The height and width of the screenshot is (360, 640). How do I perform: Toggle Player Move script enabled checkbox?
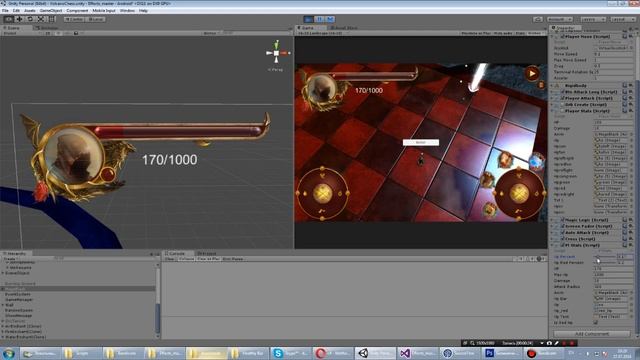click(562, 36)
